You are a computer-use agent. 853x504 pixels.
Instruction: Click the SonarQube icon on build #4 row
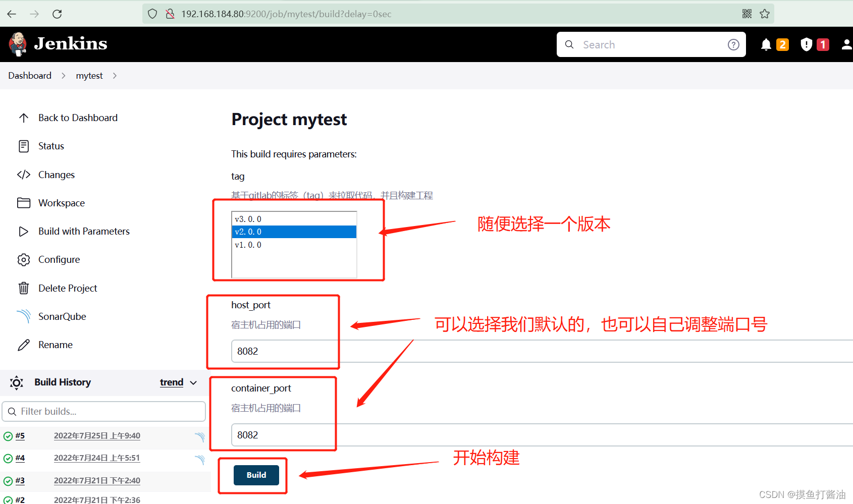point(200,459)
